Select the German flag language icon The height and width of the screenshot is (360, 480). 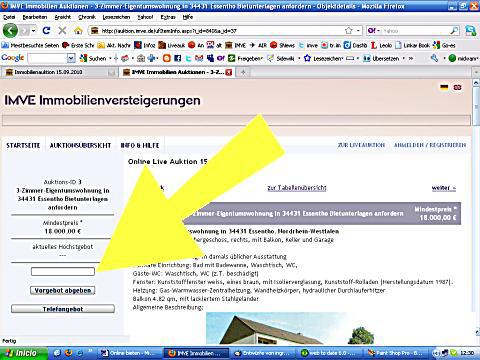(x=444, y=87)
